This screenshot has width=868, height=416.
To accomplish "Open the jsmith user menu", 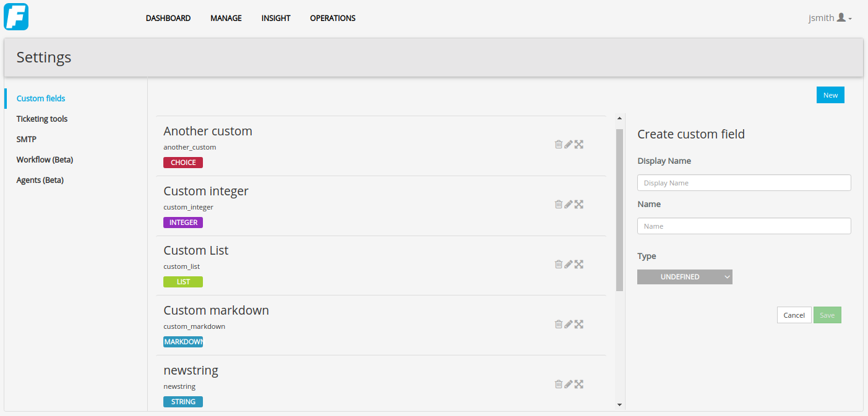I will [830, 18].
